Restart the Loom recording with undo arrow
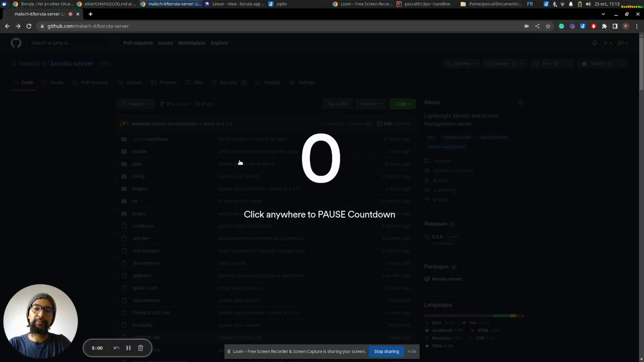Image resolution: width=644 pixels, height=362 pixels. [x=116, y=348]
